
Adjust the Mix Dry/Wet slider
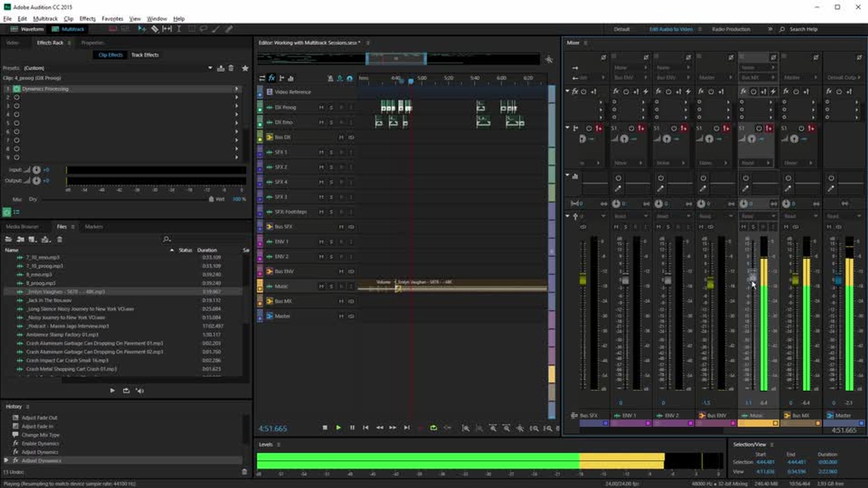pos(211,199)
